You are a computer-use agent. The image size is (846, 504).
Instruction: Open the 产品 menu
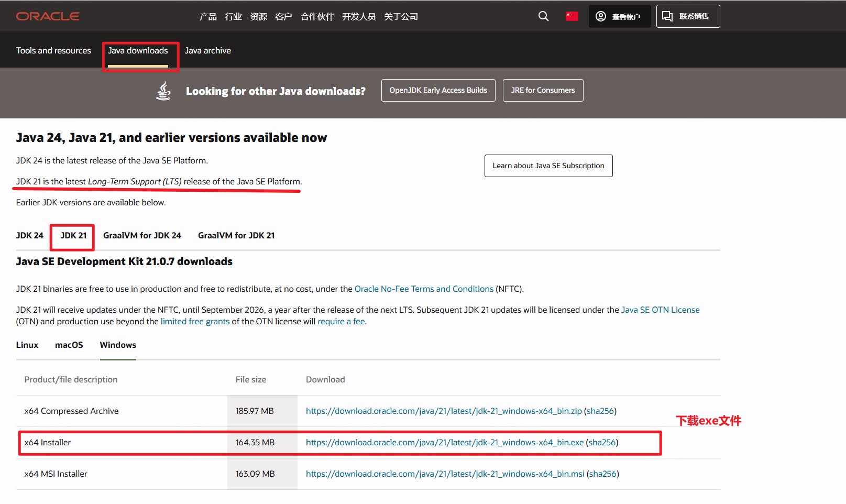208,17
